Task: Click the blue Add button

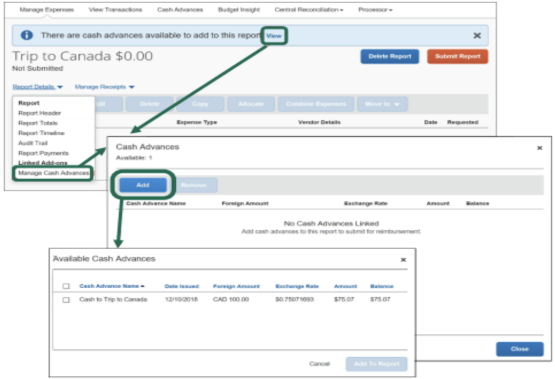Action: (143, 185)
